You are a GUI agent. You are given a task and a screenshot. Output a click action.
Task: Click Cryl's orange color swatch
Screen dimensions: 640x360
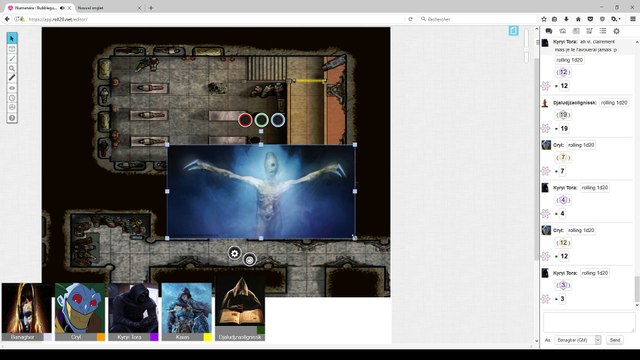coord(101,337)
